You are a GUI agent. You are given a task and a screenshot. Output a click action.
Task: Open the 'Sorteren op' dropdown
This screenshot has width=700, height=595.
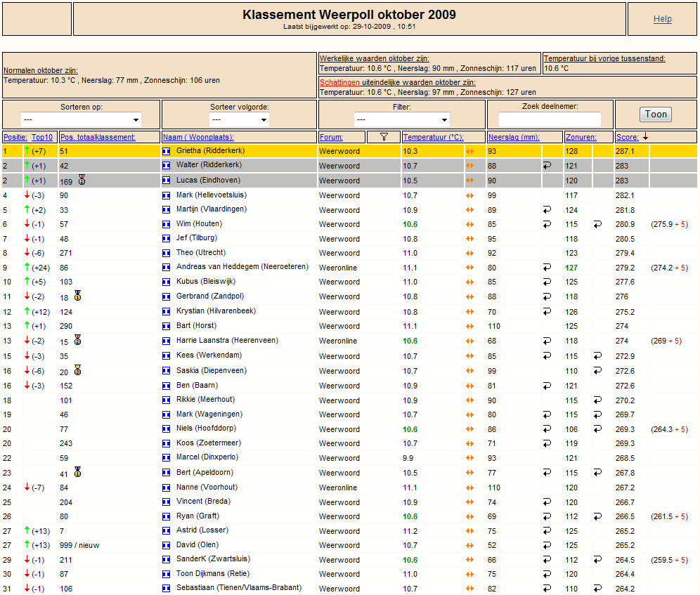[x=81, y=119]
